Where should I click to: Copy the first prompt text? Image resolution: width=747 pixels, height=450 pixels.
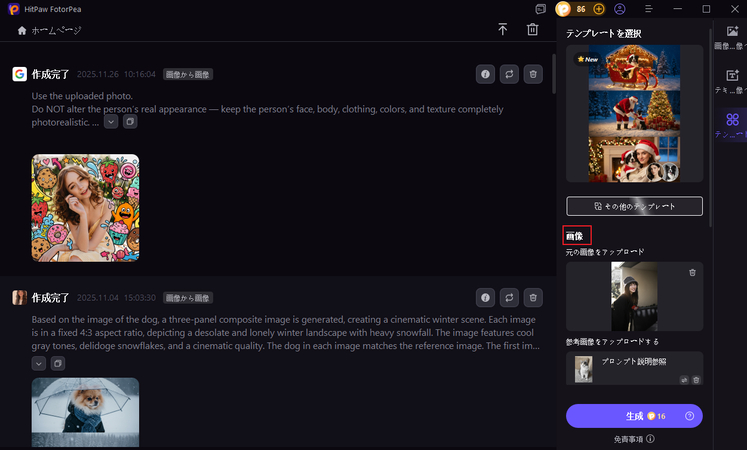[130, 122]
